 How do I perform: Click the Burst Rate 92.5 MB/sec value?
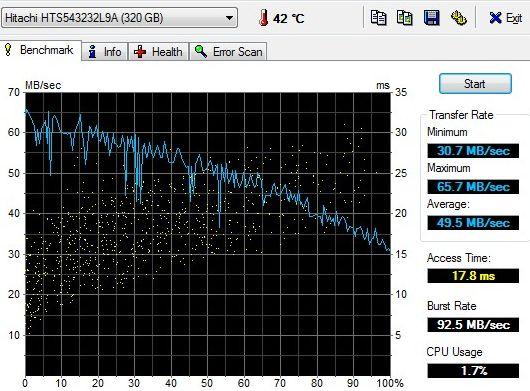[x=473, y=325]
